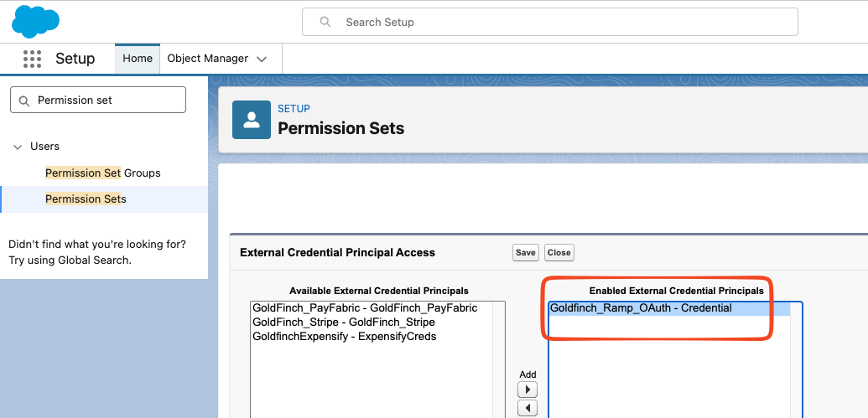Image resolution: width=868 pixels, height=418 pixels.
Task: Collapse the Users tree section
Action: click(x=18, y=147)
